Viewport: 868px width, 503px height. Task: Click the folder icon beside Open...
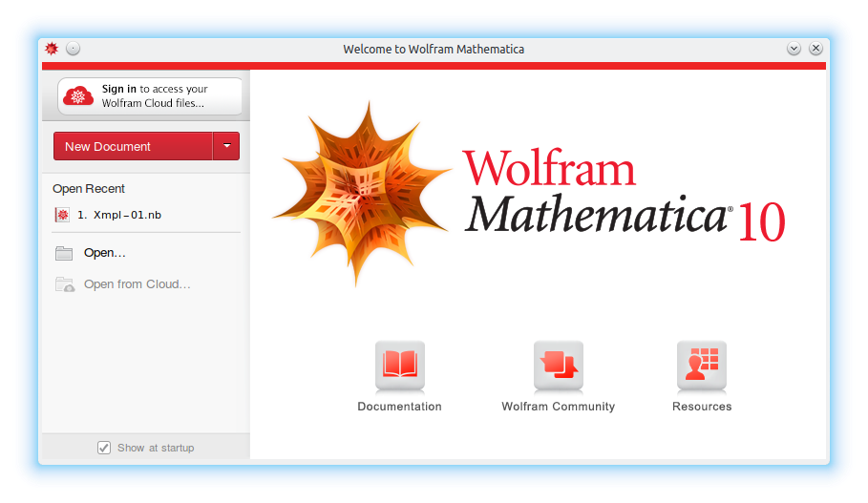pyautogui.click(x=64, y=253)
